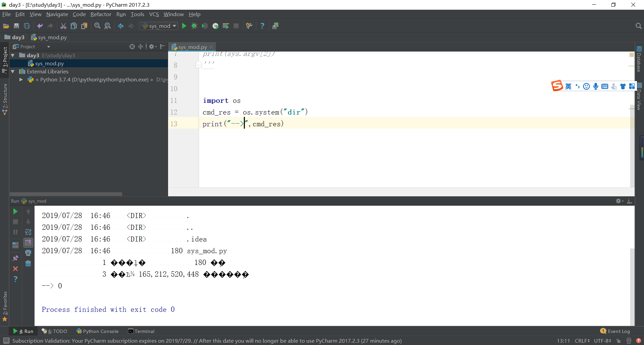644x345 pixels.
Task: Open the Tools menu
Action: [137, 14]
